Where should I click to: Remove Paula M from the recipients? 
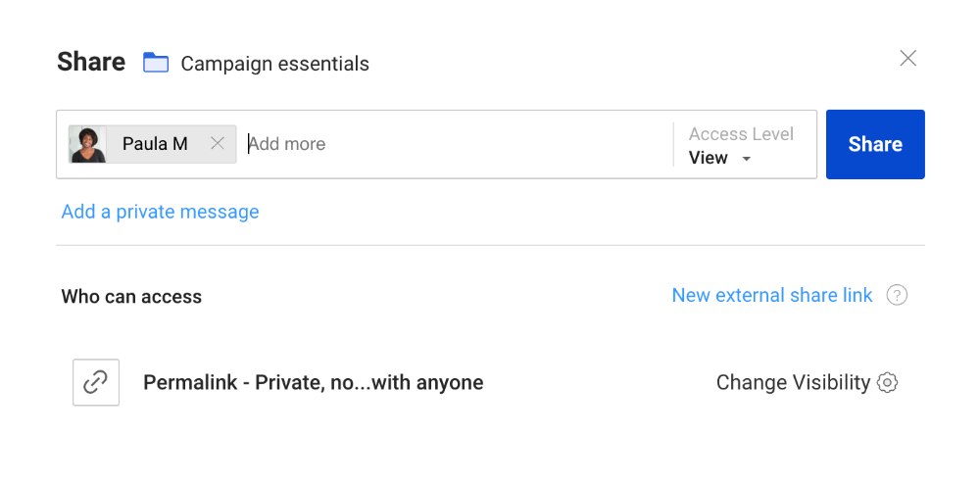[218, 144]
